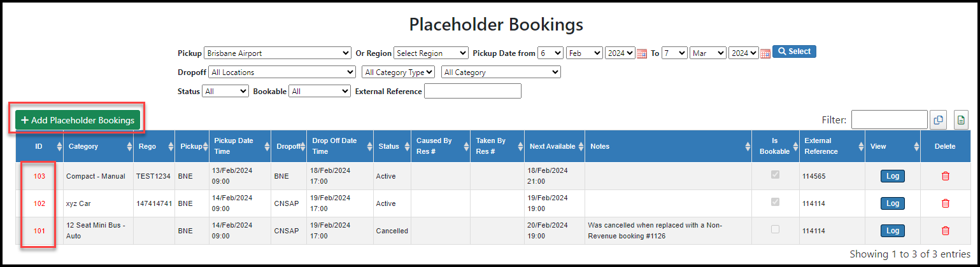Delete booking 102 with trash icon

pyautogui.click(x=945, y=203)
